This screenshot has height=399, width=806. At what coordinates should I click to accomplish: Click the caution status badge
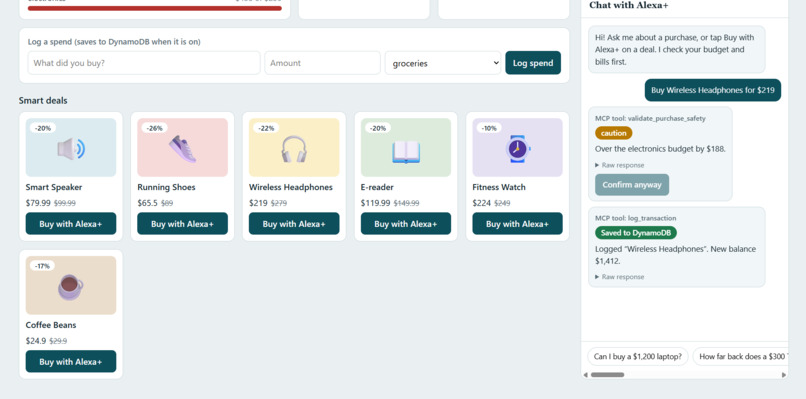tap(614, 133)
